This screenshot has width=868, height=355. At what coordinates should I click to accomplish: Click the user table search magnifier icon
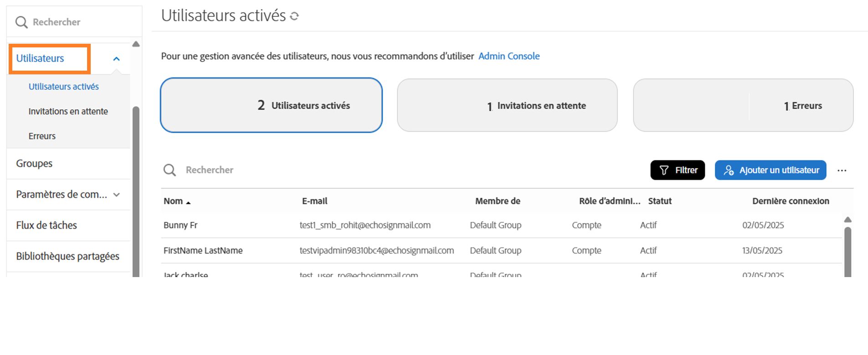click(x=170, y=170)
